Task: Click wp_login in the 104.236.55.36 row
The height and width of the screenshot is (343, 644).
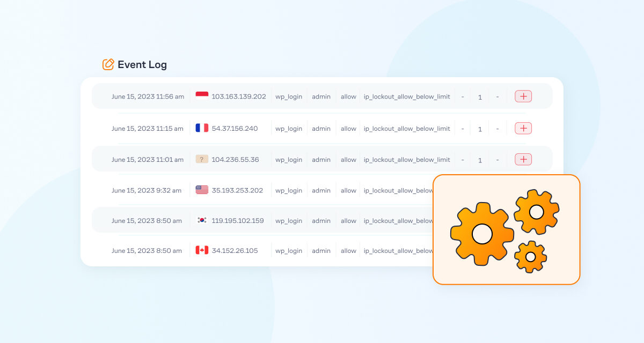Action: coord(289,160)
